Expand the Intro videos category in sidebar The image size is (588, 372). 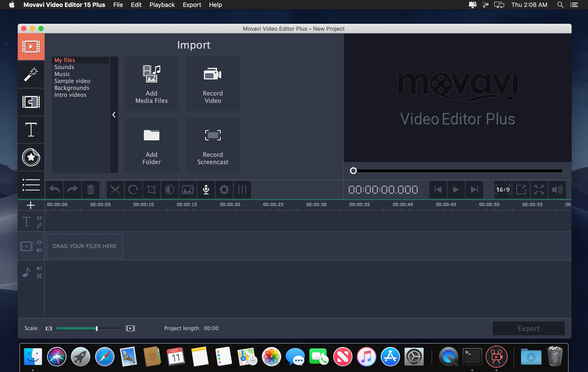pos(70,94)
